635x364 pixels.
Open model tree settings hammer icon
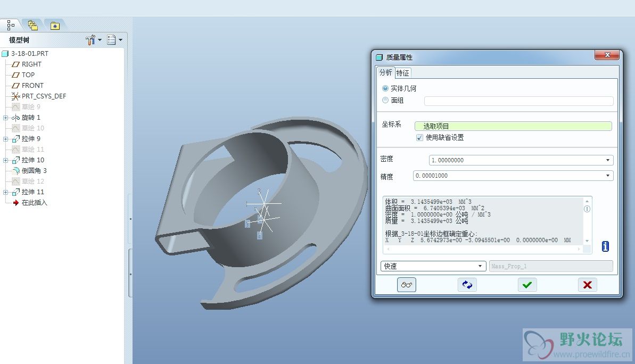coord(90,40)
